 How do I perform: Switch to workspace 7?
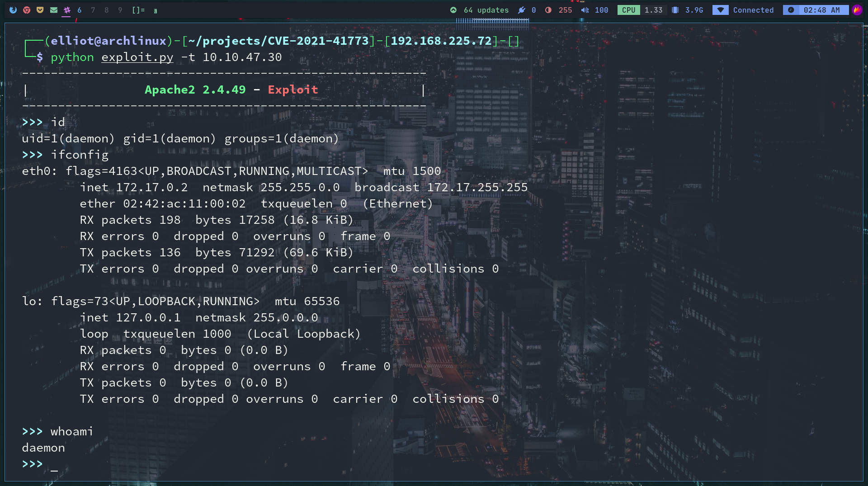[93, 10]
